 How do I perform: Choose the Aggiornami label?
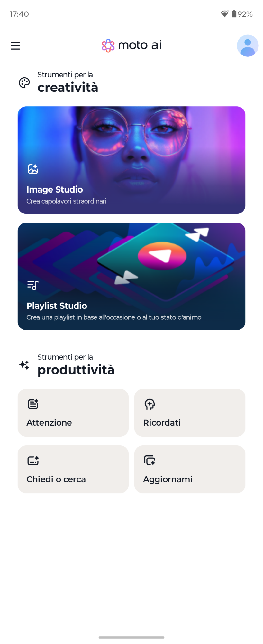click(168, 479)
